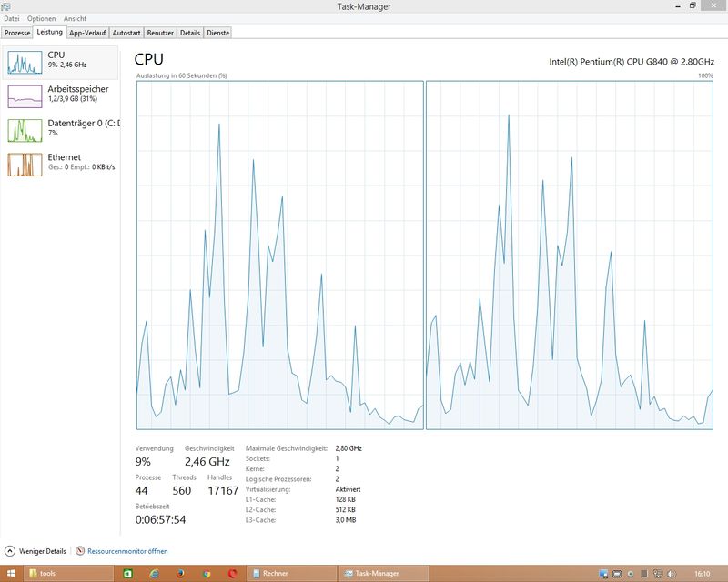The width and height of the screenshot is (728, 582).
Task: Open the Arbeitsspeicher memory graph icon
Action: tap(25, 96)
